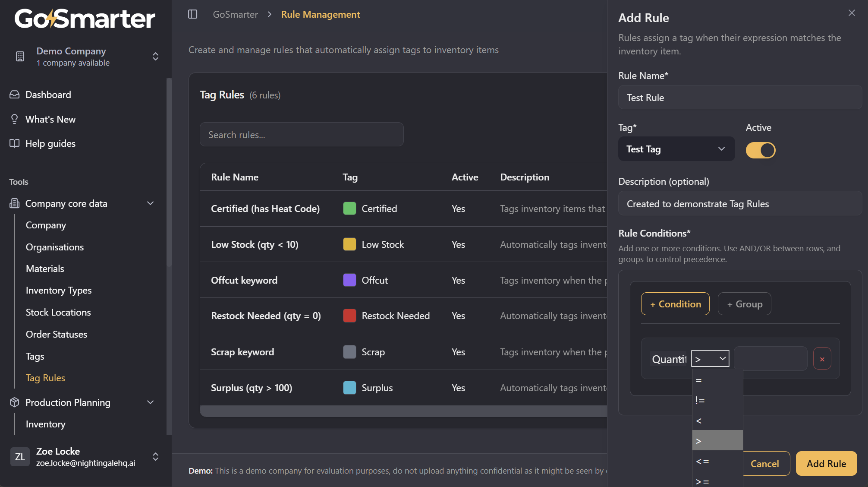Collapse Production Planning section
868x487 pixels.
click(x=151, y=402)
